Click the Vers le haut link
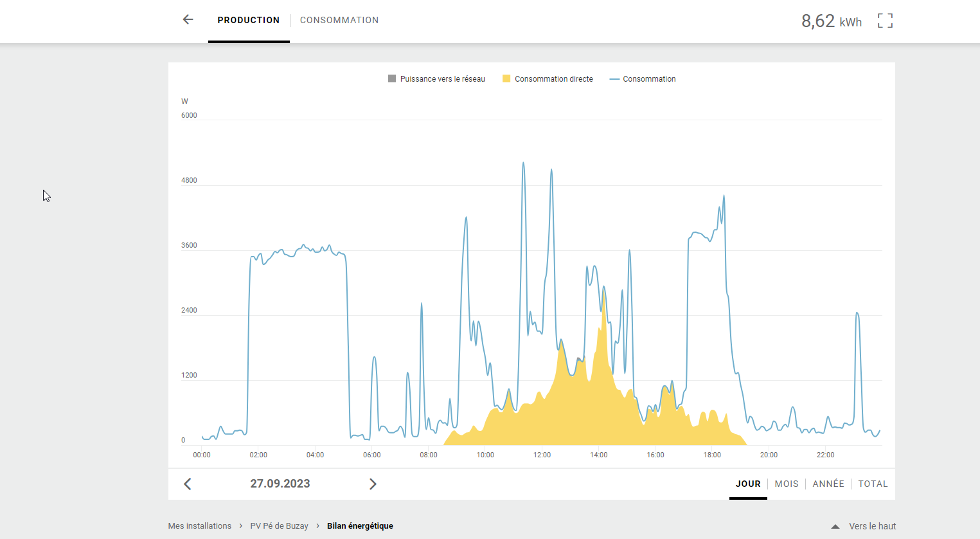 click(x=872, y=526)
